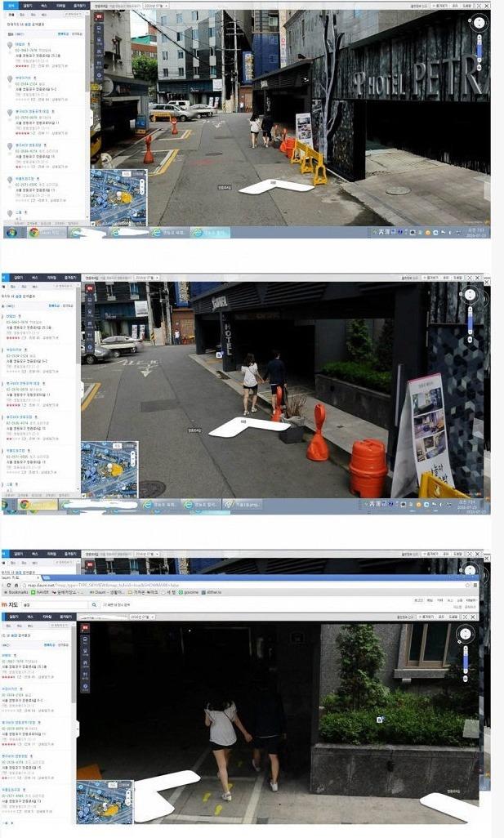Click the first result's location pin, top capture
504x838 pixels.
(x=10, y=46)
